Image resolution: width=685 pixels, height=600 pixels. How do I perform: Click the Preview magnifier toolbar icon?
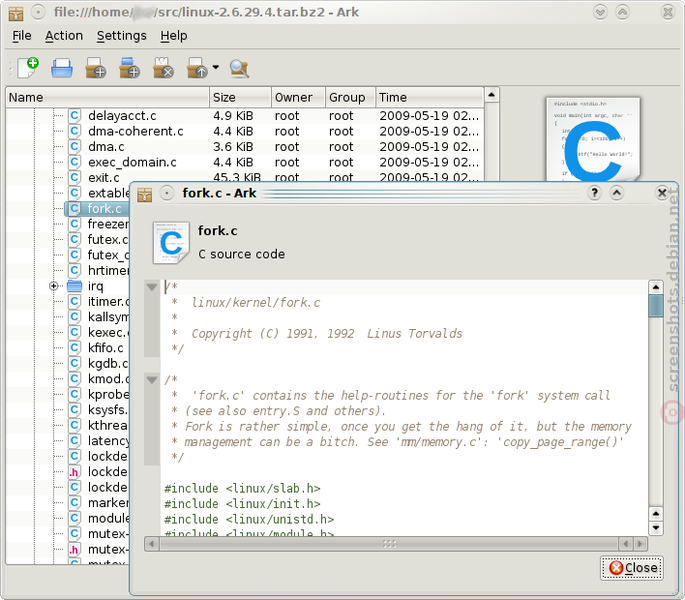tap(239, 69)
